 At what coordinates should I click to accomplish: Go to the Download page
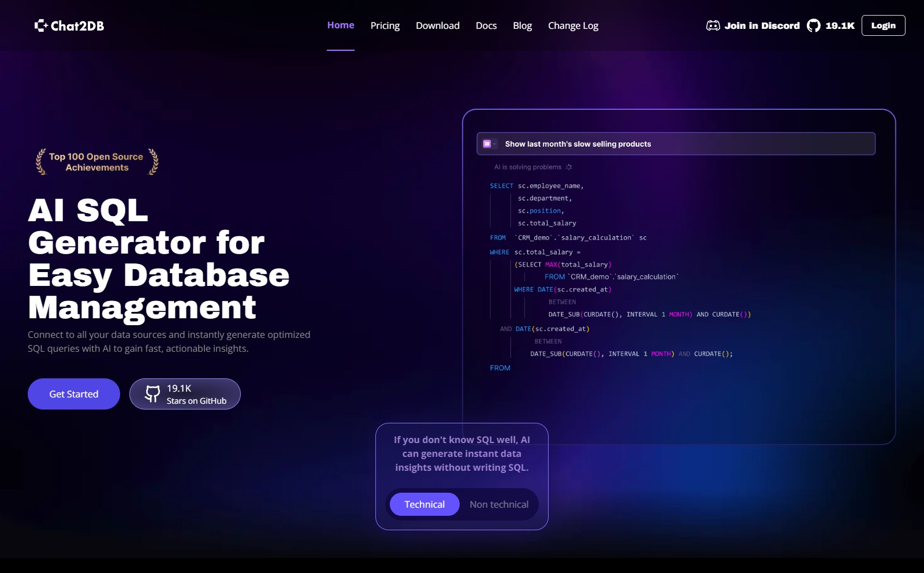438,25
